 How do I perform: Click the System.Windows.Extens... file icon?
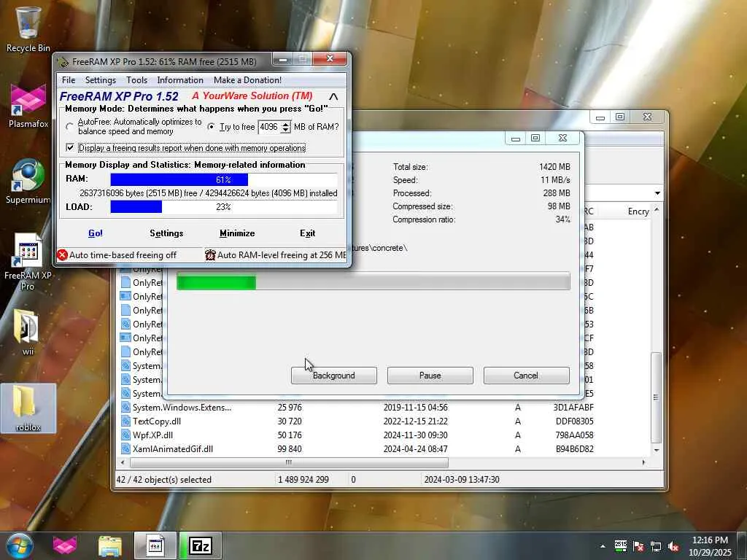[125, 407]
